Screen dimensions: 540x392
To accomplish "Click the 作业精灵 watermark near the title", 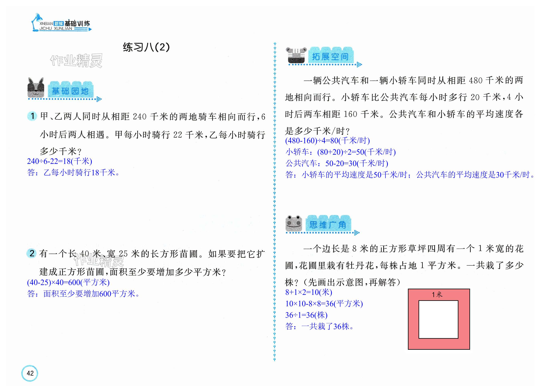I will coord(76,60).
